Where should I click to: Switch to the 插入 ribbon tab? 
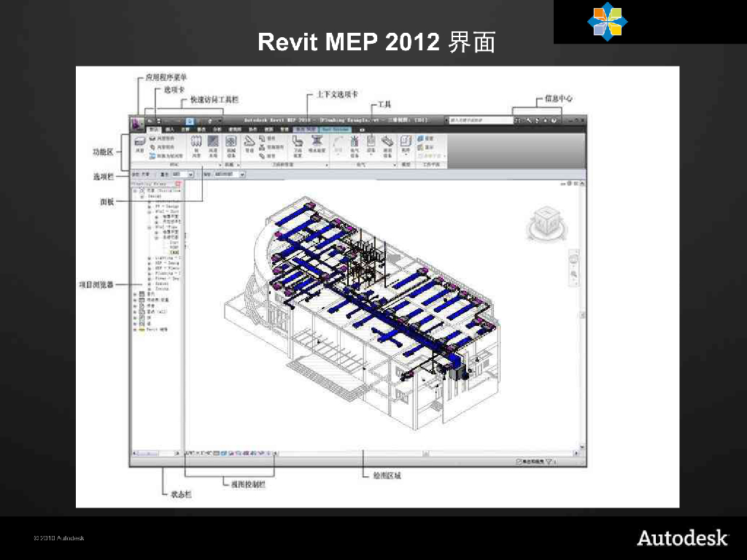(x=170, y=130)
